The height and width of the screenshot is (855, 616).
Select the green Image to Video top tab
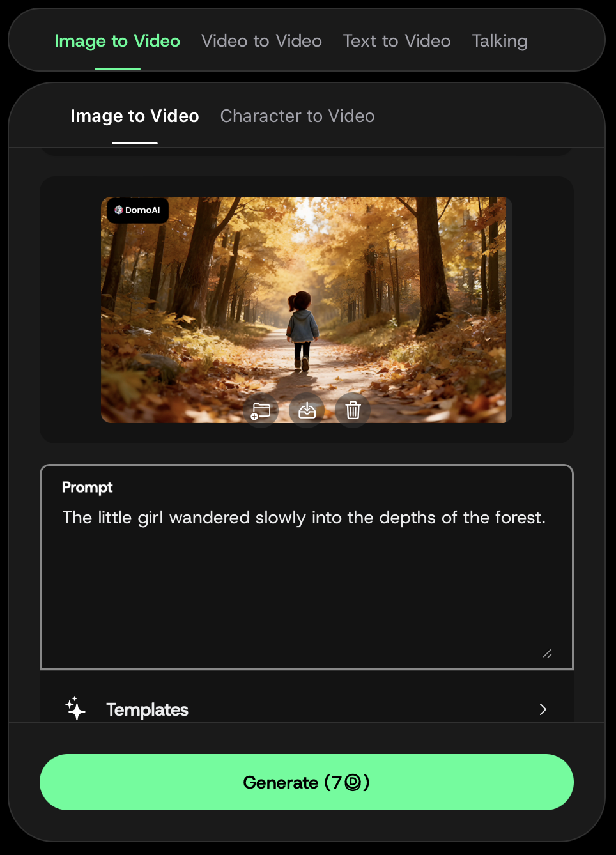click(118, 41)
